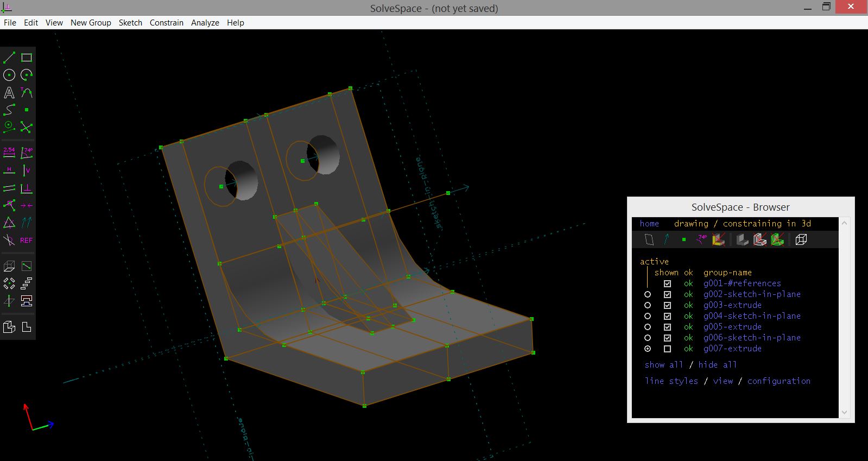Open the Help menu
868x461 pixels.
click(x=236, y=23)
